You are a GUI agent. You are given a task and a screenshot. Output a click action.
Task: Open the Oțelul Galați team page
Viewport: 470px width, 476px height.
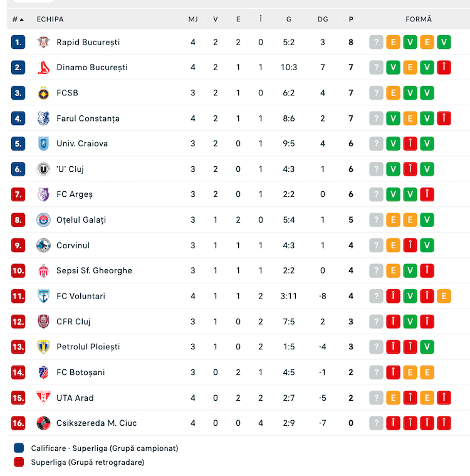(x=81, y=219)
